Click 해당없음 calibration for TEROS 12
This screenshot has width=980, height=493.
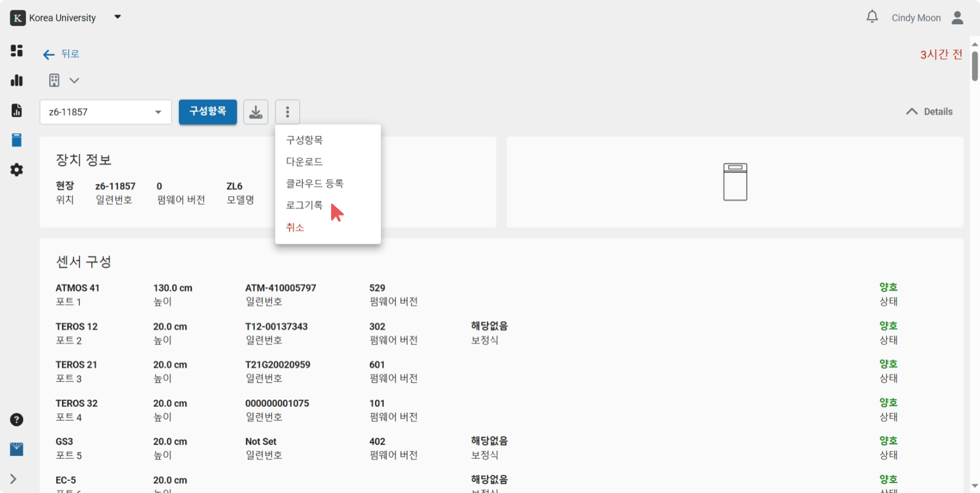tap(490, 326)
